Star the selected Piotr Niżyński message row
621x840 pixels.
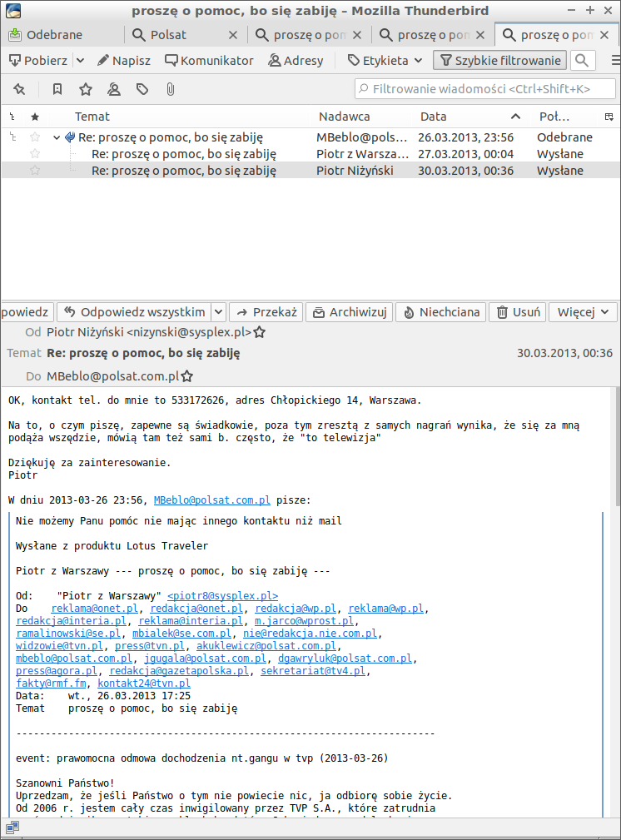click(x=35, y=171)
